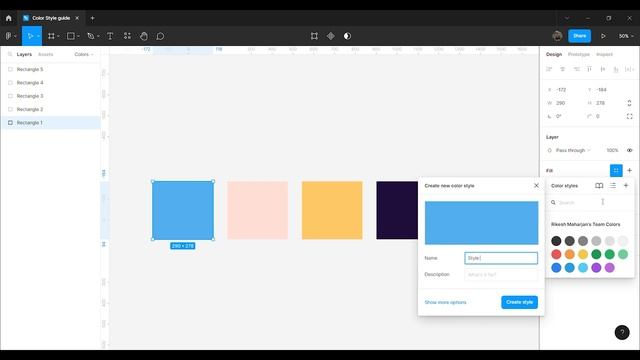Pick the orange team color swatch
The height and width of the screenshot is (360, 640).
(x=569, y=254)
